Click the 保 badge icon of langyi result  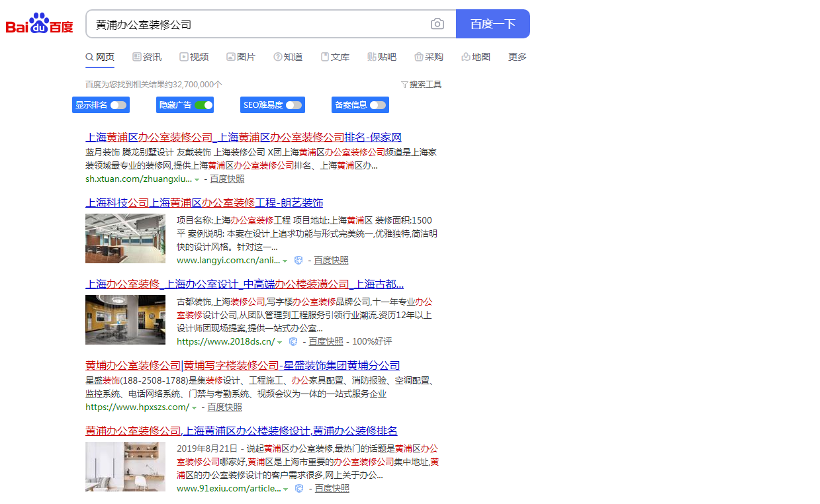tap(298, 261)
